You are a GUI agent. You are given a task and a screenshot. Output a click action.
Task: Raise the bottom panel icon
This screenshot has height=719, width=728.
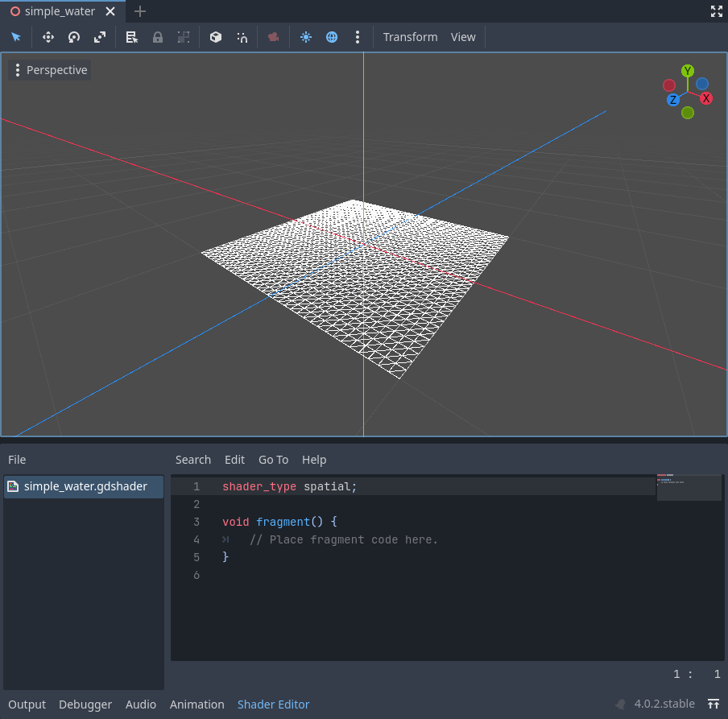(714, 704)
